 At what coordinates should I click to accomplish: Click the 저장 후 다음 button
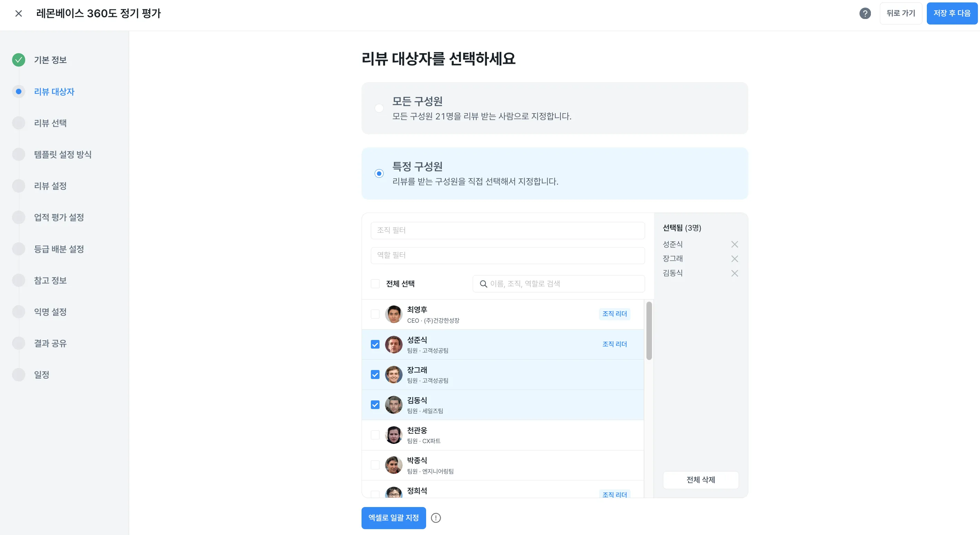[x=952, y=13]
